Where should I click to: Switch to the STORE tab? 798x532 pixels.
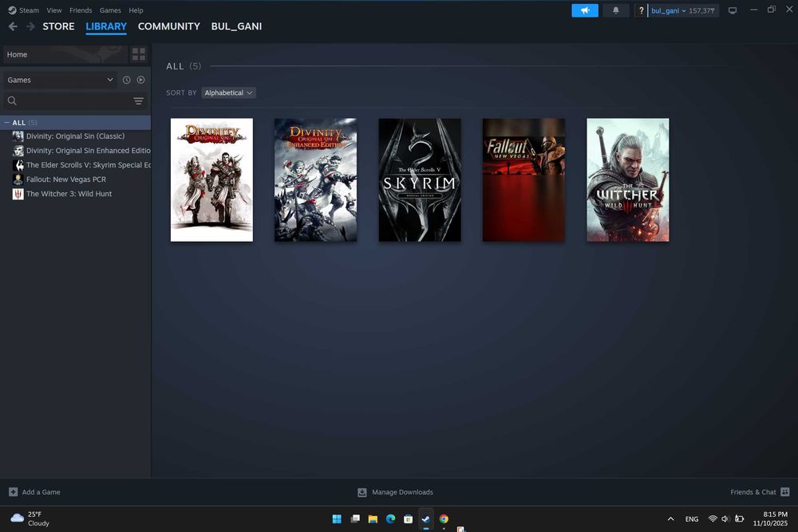pos(58,26)
